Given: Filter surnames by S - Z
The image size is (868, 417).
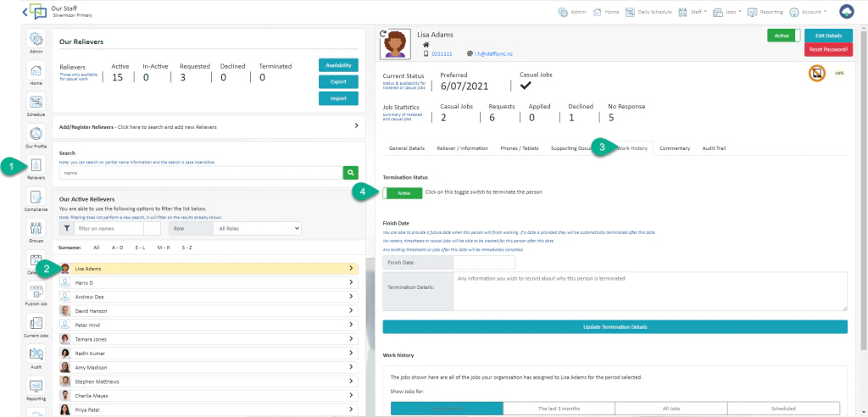Looking at the screenshot, I should tap(186, 247).
